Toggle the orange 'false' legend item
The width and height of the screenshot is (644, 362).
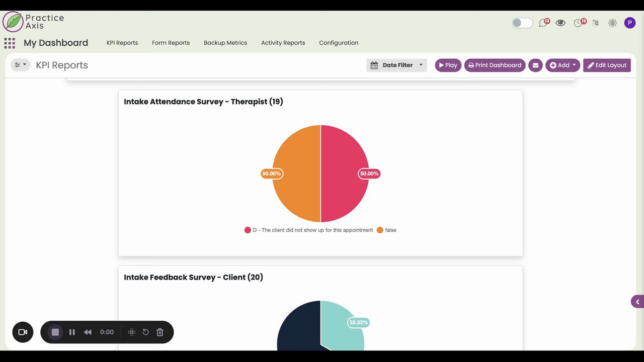(x=386, y=230)
